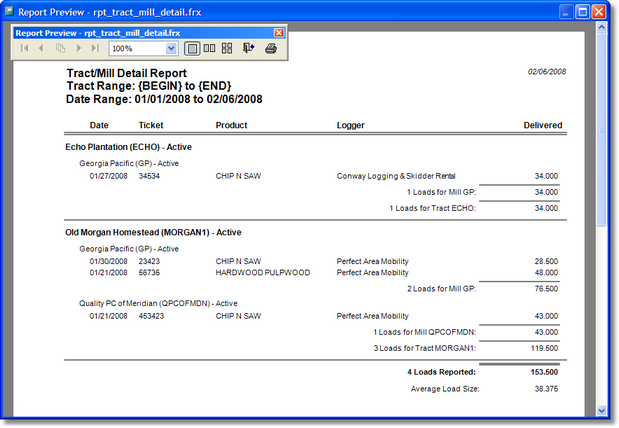The width and height of the screenshot is (619, 428).
Task: Click the report date 02/06/2008
Action: point(547,71)
